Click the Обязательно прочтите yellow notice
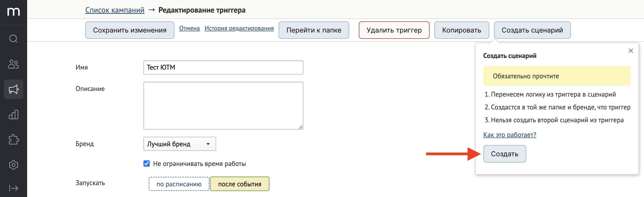The image size is (644, 197). (557, 76)
